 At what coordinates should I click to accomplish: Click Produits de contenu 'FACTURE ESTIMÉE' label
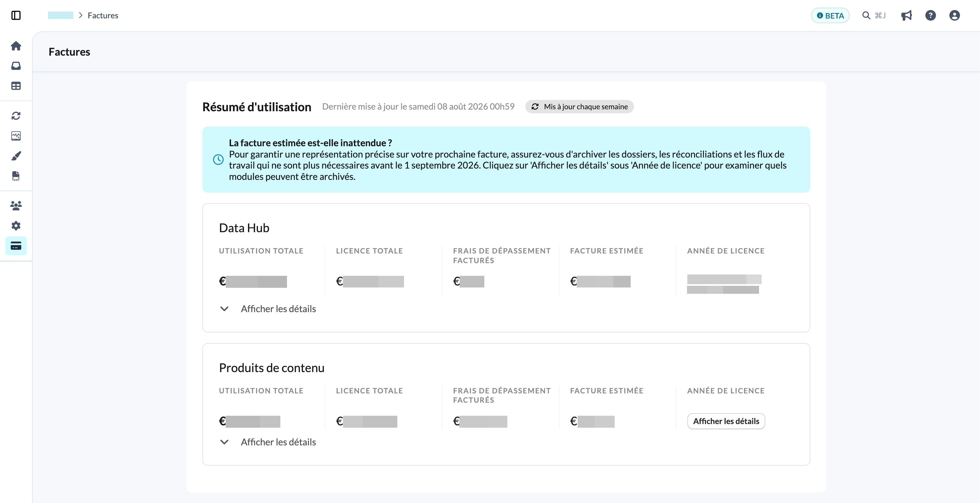point(607,391)
